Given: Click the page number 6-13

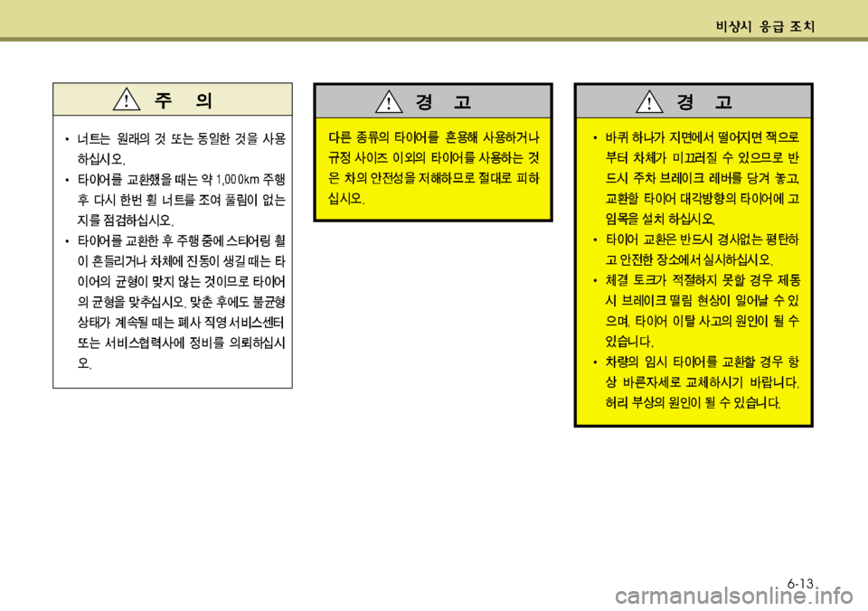Looking at the screenshot, I should [801, 583].
